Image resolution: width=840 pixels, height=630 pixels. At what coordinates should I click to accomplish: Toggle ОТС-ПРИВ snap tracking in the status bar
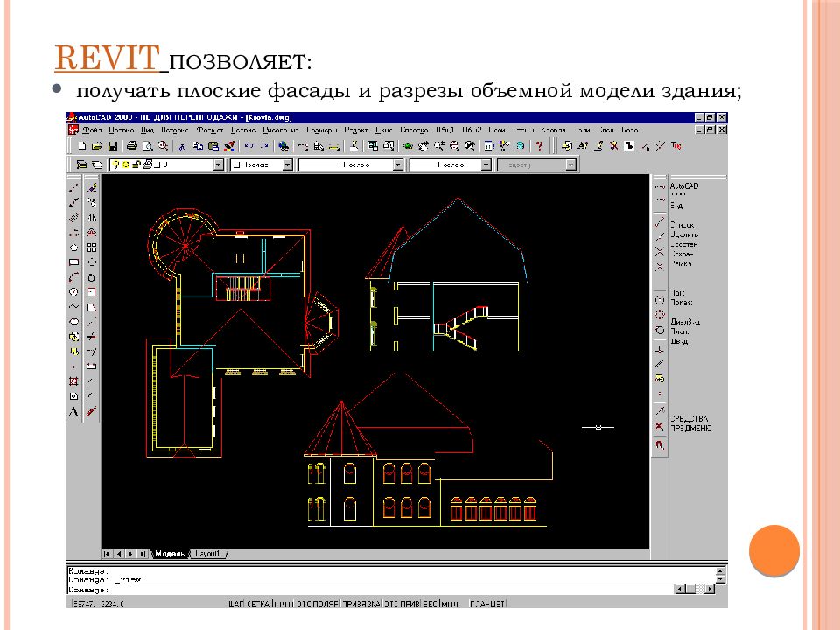(x=403, y=604)
